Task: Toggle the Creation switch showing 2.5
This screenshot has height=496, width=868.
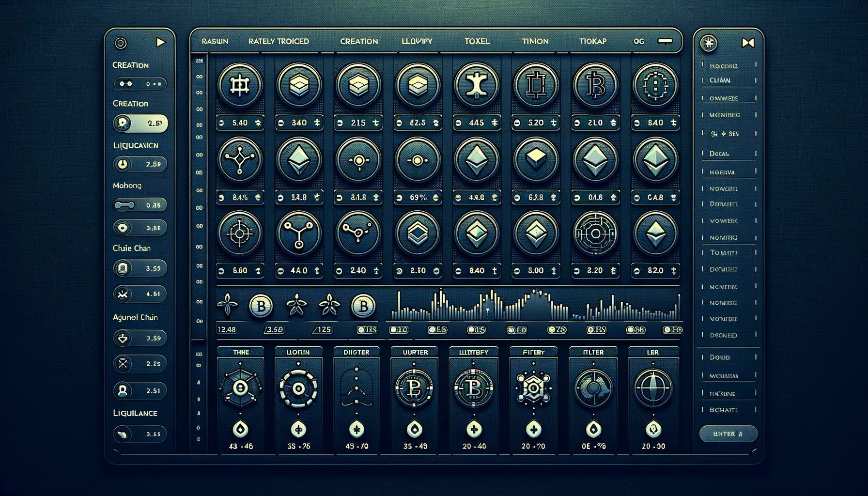Action: pyautogui.click(x=140, y=124)
